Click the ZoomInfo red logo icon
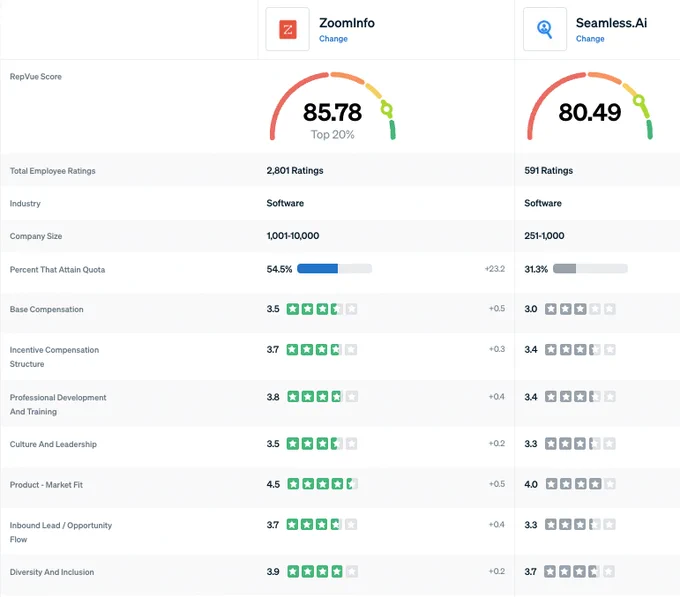 pos(288,29)
